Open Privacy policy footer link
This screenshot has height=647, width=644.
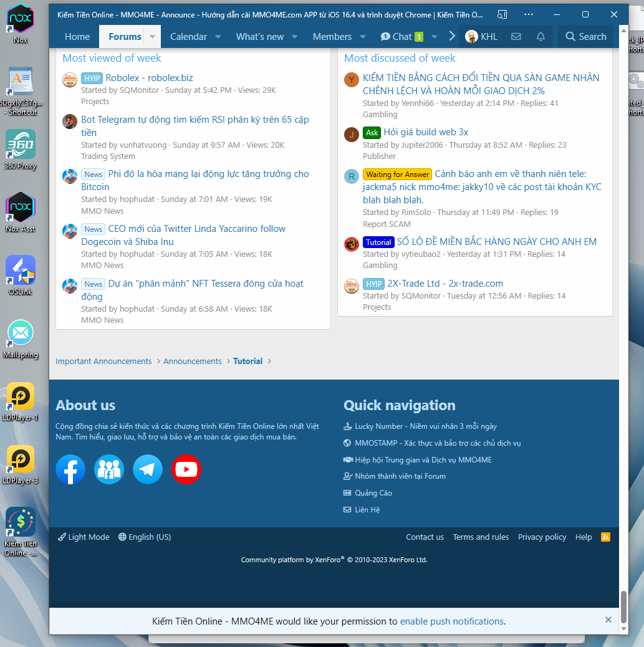tap(542, 537)
